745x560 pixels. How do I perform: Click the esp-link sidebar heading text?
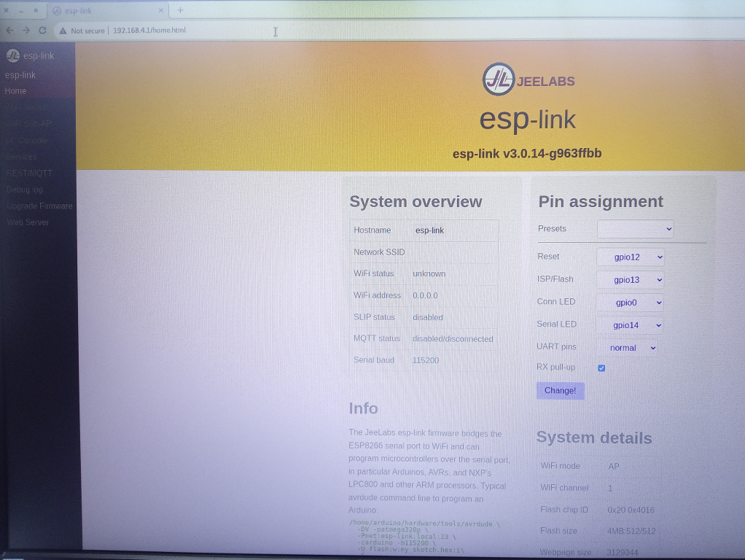tap(20, 75)
